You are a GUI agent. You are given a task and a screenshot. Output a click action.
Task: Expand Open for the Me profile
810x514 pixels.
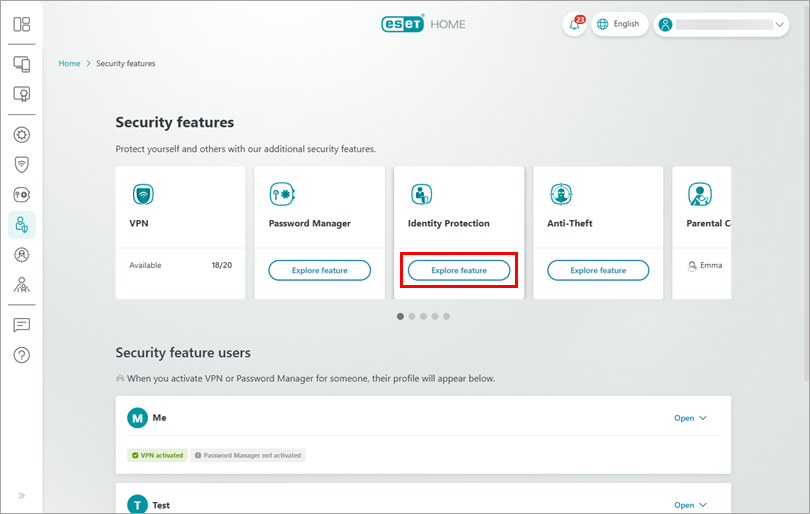690,418
